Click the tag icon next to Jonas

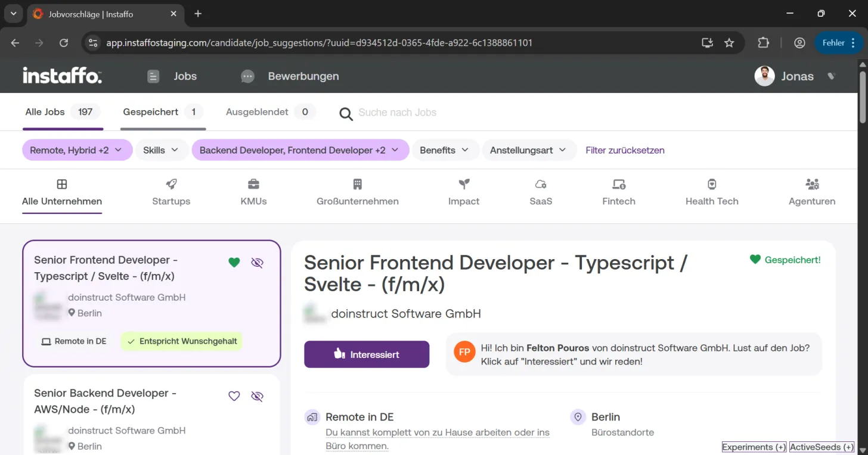(x=831, y=76)
